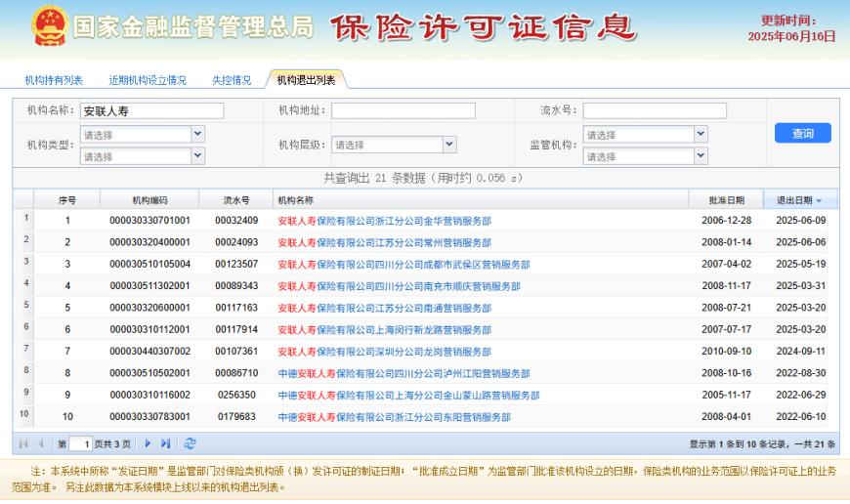Click 批准日期 2005-11-17 cell
Image resolution: width=850 pixels, height=504 pixels.
(726, 395)
